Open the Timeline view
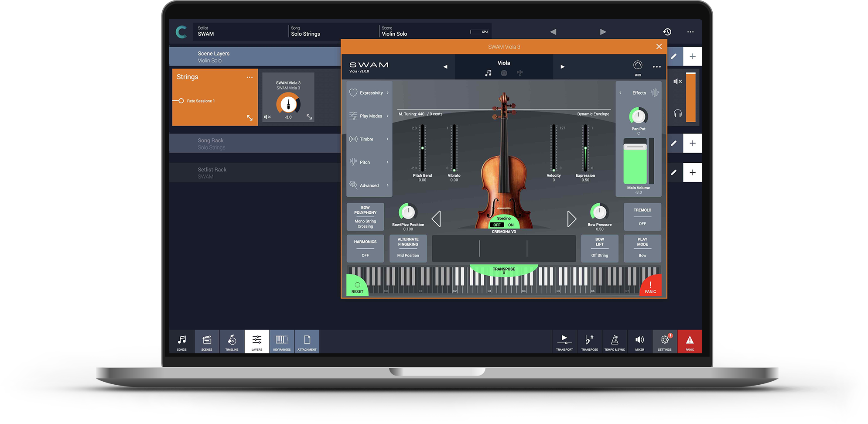This screenshot has width=868, height=424. [x=232, y=342]
